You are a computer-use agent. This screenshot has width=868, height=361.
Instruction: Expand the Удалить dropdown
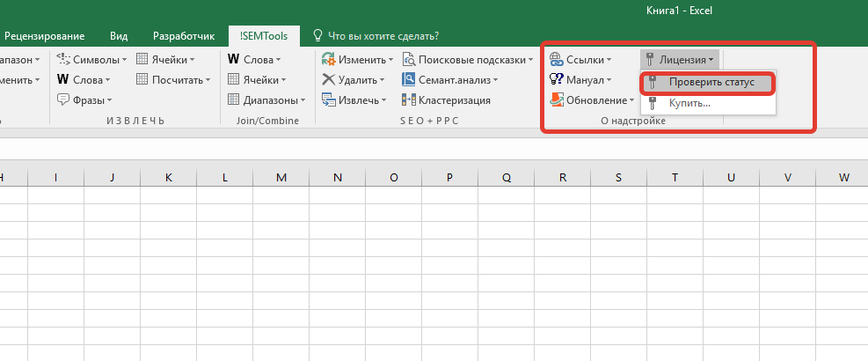(382, 80)
